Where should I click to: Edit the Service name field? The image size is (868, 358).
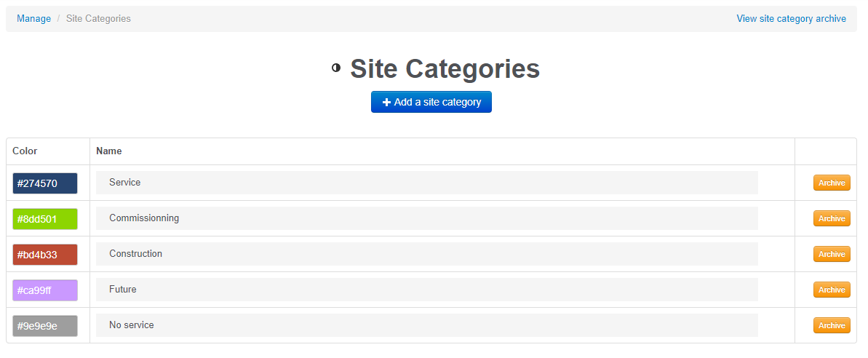click(x=426, y=183)
